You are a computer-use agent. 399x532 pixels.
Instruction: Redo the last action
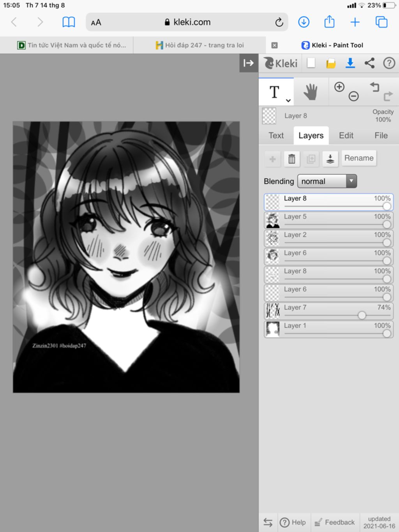[388, 96]
